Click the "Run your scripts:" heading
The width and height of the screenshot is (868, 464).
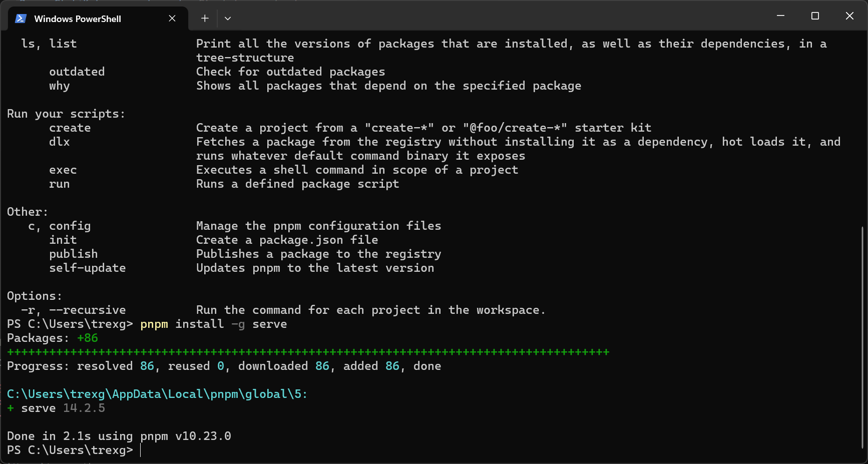[x=66, y=114]
